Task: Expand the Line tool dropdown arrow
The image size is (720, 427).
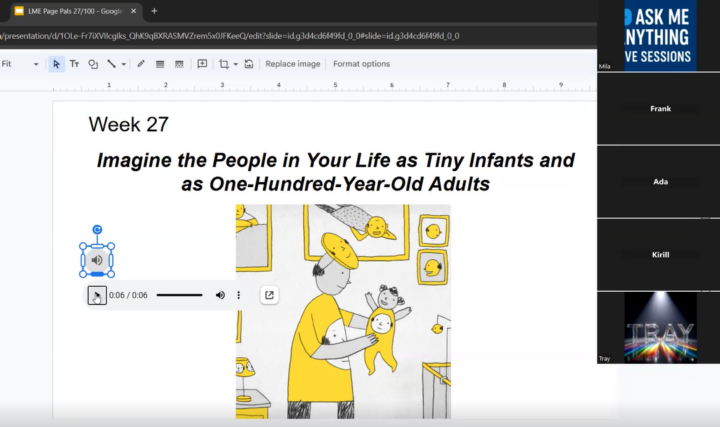Action: pos(124,64)
